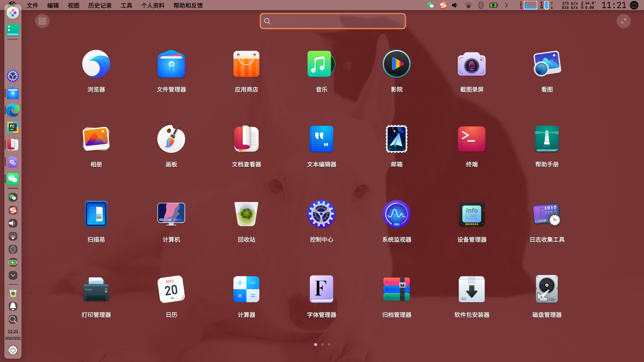Viewport: 644px width, 362px height.
Task: Go to the third launcher page dot
Action: click(329, 345)
